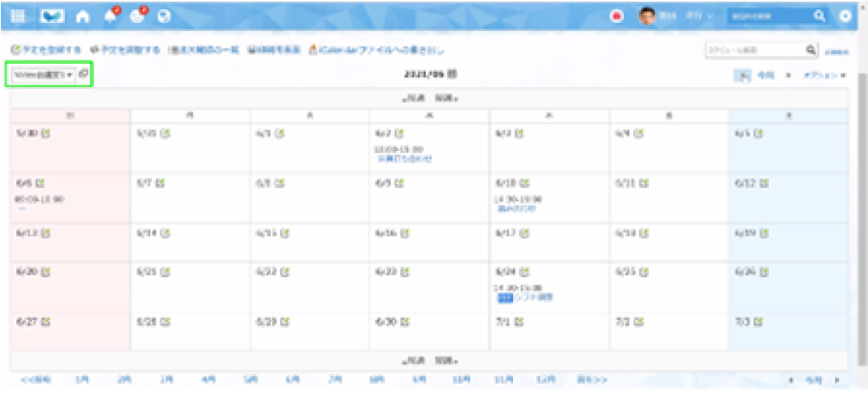Add a schedule on 6/16 via its icon

(405, 234)
